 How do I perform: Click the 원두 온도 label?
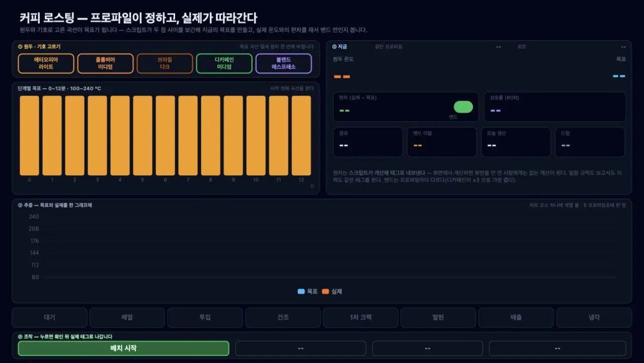[343, 59]
